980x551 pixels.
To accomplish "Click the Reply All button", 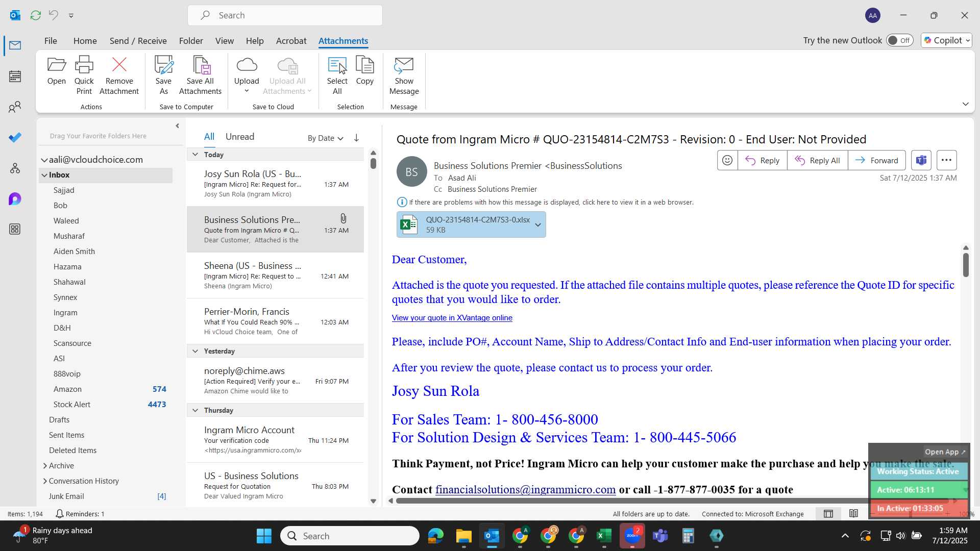I will 817,160.
